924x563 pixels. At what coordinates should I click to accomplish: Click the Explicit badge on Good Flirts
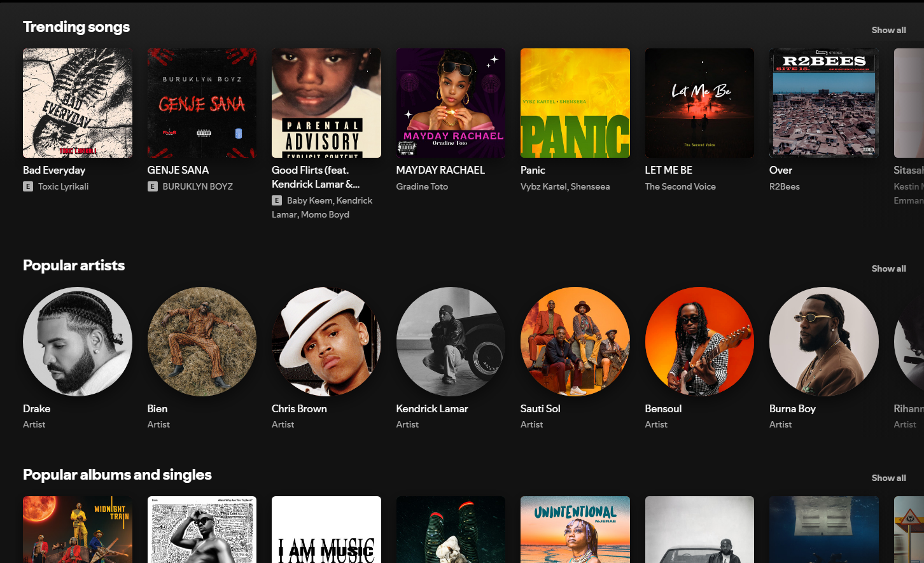pos(277,200)
